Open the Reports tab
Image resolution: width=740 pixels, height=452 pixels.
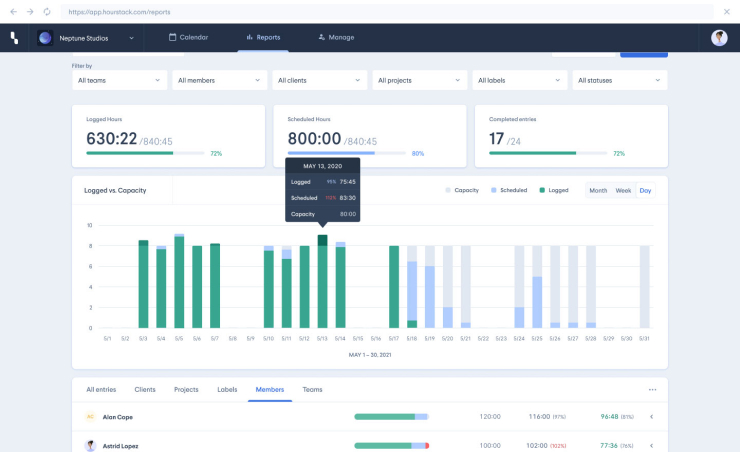[263, 37]
